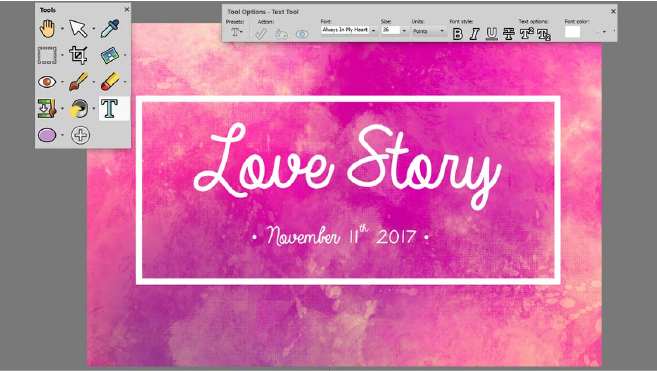657x371 pixels.
Task: Activate the Crop tool
Action: click(x=78, y=55)
